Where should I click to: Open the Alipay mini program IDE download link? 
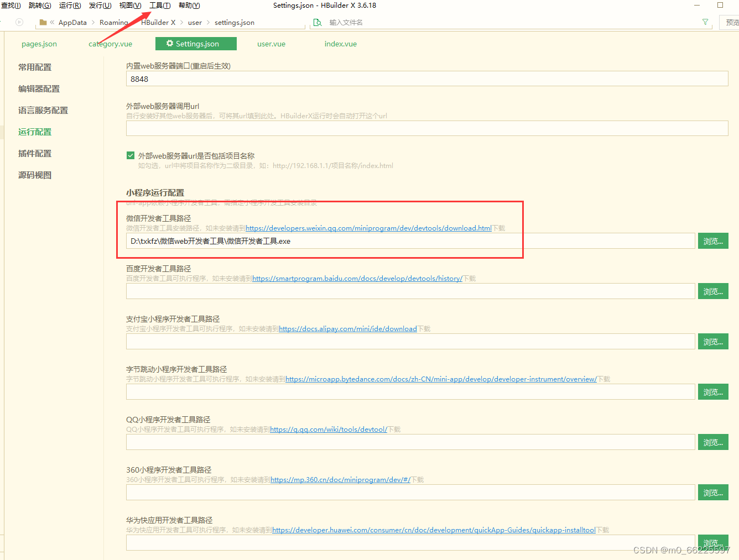pos(347,328)
